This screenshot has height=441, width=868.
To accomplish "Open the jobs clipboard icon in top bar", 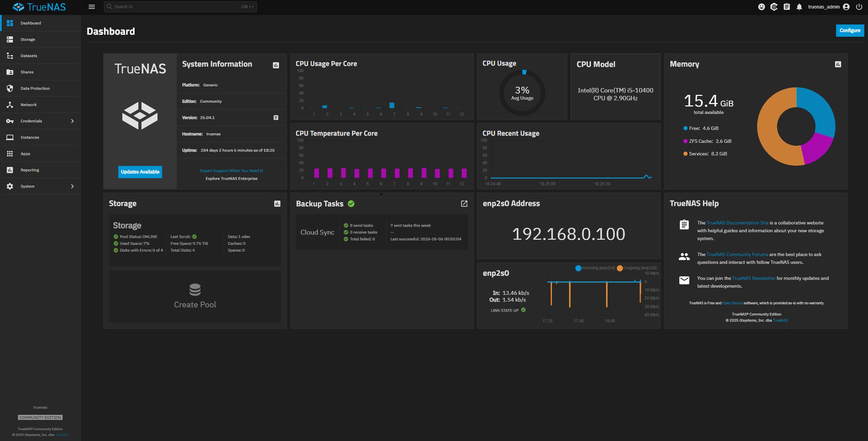I will coord(787,7).
